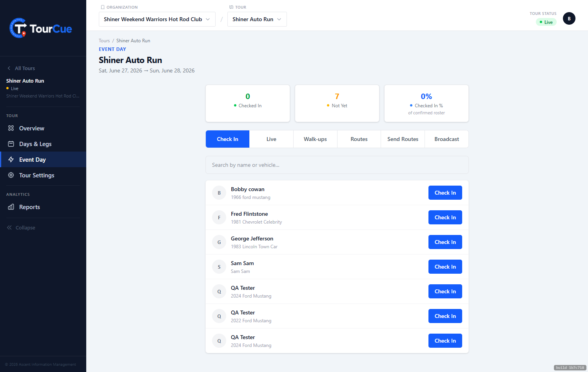Click the Live tour status badge

(x=546, y=22)
